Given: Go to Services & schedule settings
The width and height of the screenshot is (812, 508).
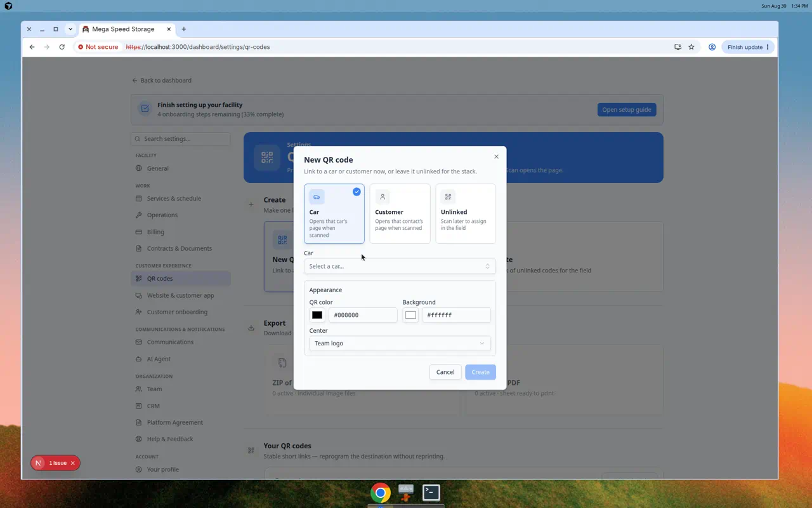Looking at the screenshot, I should 174,198.
